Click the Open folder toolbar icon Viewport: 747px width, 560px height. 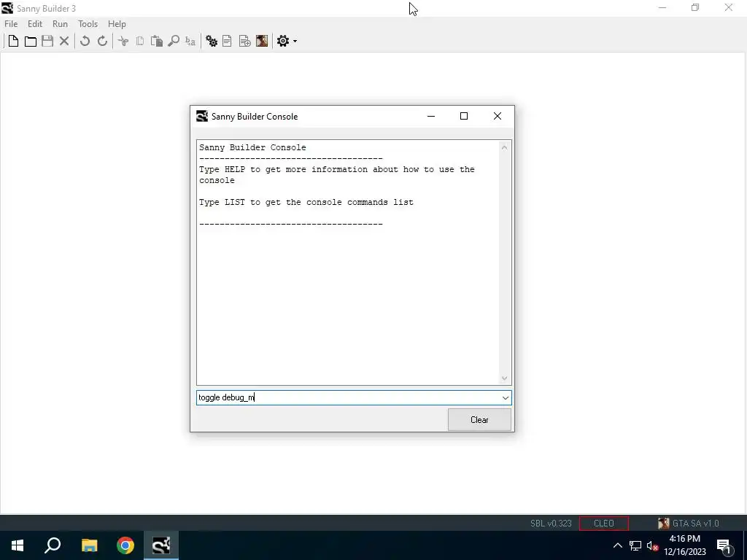click(x=31, y=41)
